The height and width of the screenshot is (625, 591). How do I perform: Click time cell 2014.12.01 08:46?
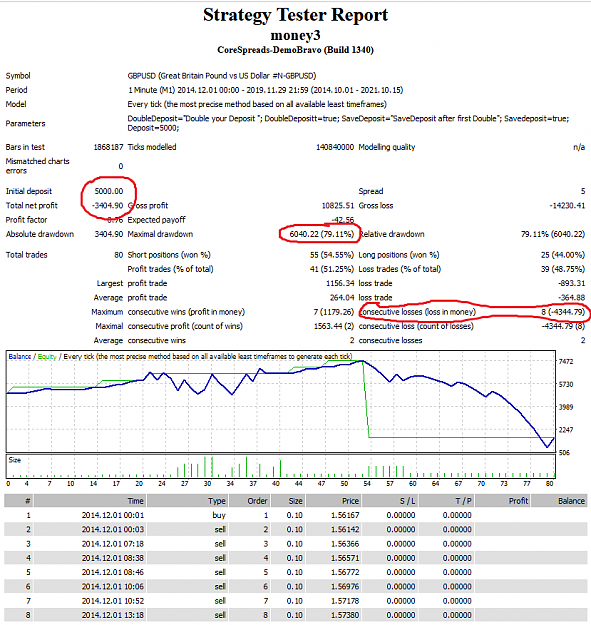113,572
